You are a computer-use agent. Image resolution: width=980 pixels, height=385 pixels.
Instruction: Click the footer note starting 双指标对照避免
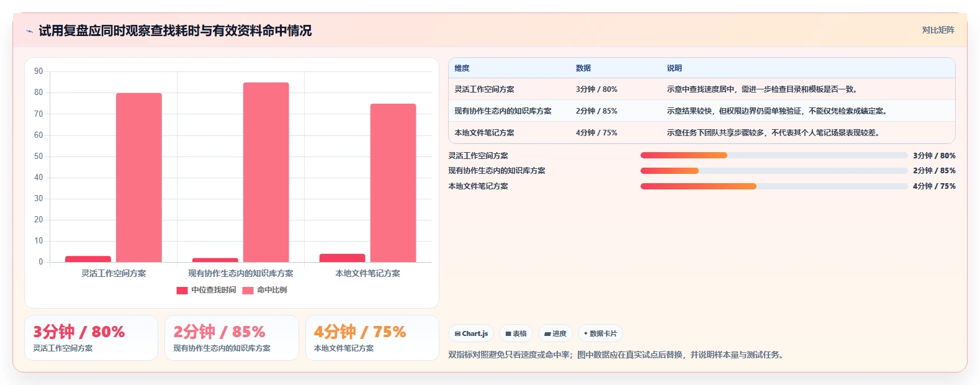(618, 355)
